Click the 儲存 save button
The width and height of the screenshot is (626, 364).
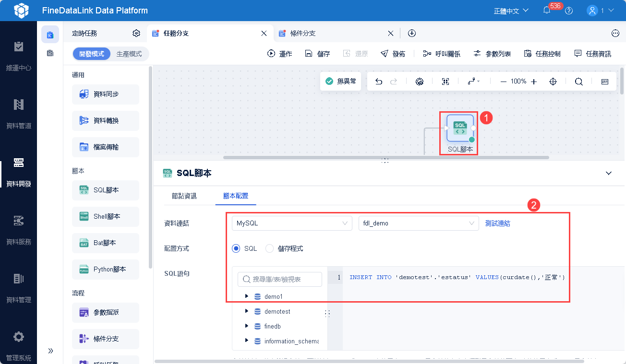click(317, 54)
